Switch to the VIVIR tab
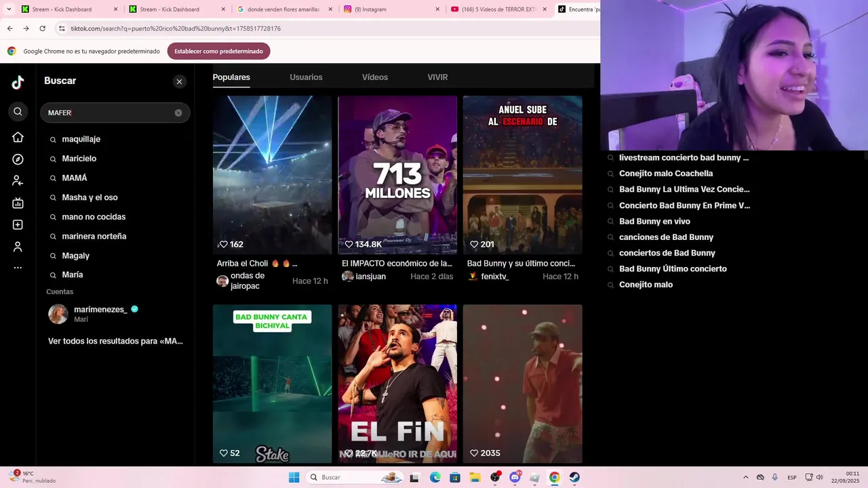The height and width of the screenshot is (488, 868). tap(437, 77)
